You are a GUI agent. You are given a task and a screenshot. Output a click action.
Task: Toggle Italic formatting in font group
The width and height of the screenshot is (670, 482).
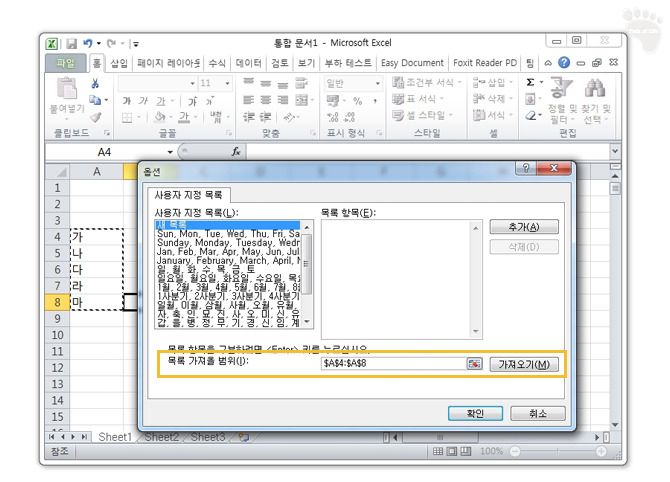tap(143, 101)
